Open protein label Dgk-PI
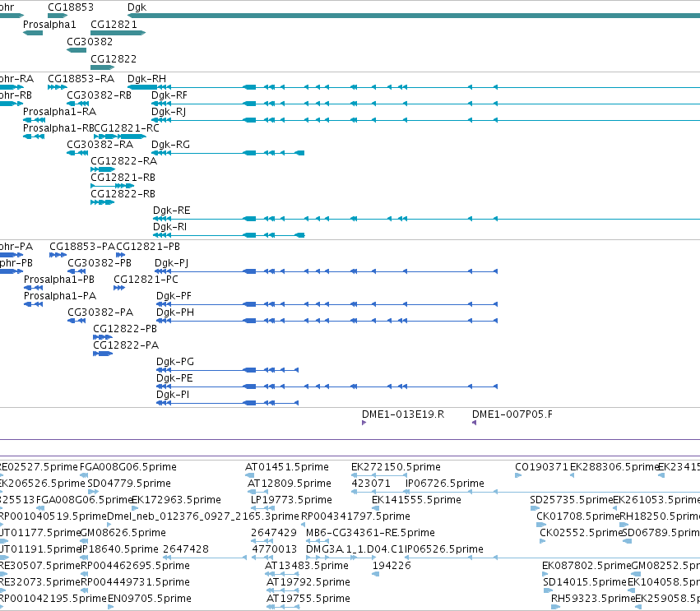 (x=173, y=395)
